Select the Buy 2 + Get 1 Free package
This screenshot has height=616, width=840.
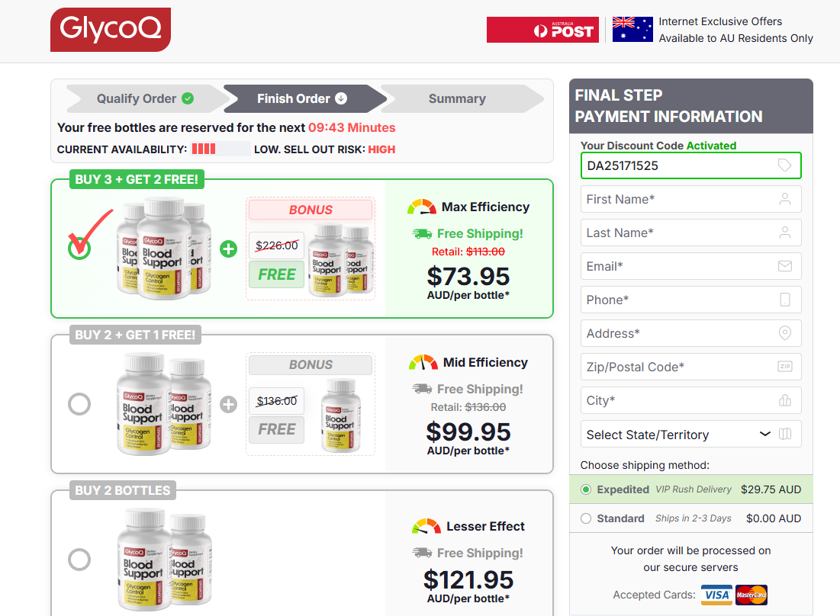coord(79,403)
